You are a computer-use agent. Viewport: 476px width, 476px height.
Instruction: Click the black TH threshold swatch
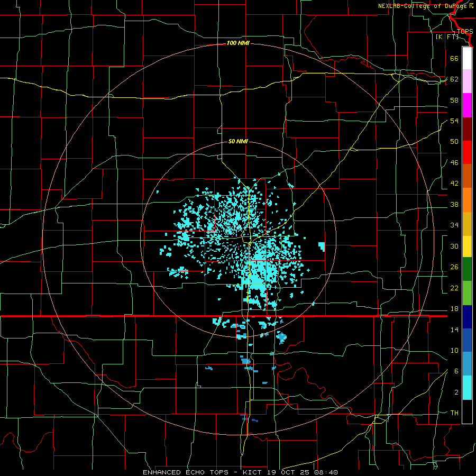point(467,411)
